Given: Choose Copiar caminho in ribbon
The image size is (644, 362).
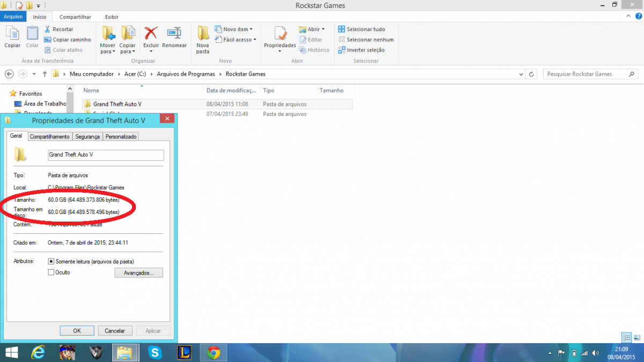Looking at the screenshot, I should pos(68,40).
